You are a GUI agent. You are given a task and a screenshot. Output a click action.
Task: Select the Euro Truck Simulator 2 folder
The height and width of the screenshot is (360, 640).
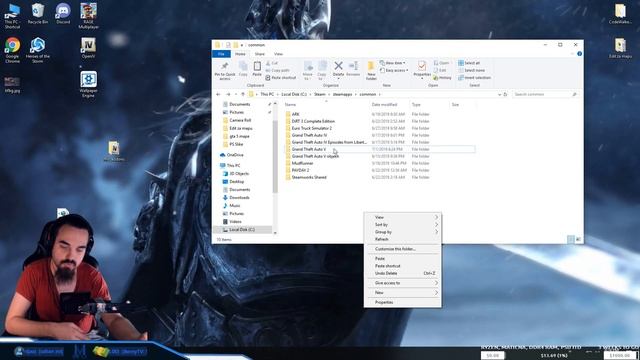[x=311, y=128]
